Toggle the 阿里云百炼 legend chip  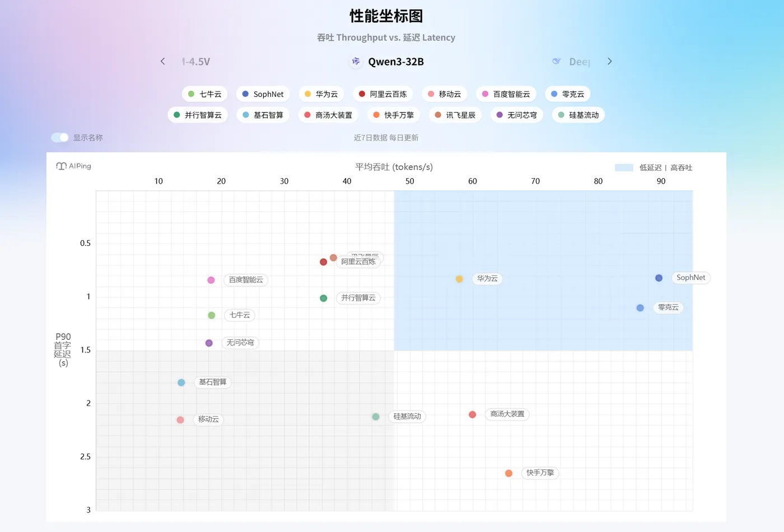pos(383,94)
